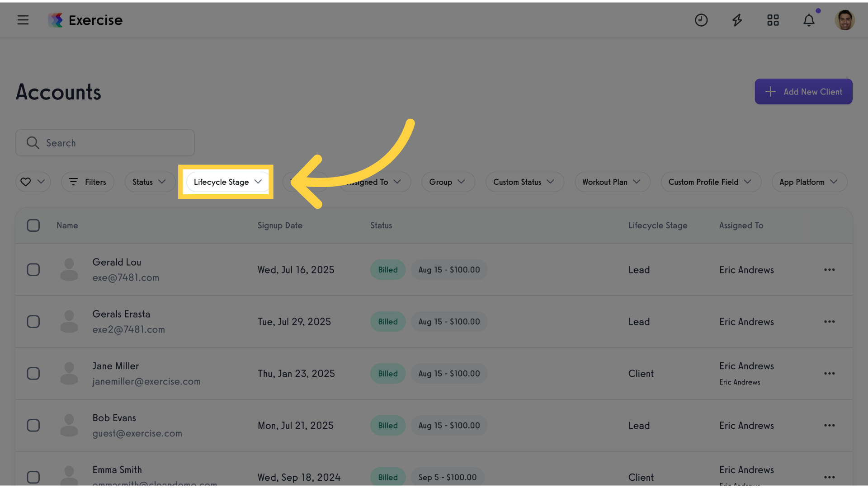
Task: Click Gerals Erasta's avatar placeholder
Action: pyautogui.click(x=69, y=322)
